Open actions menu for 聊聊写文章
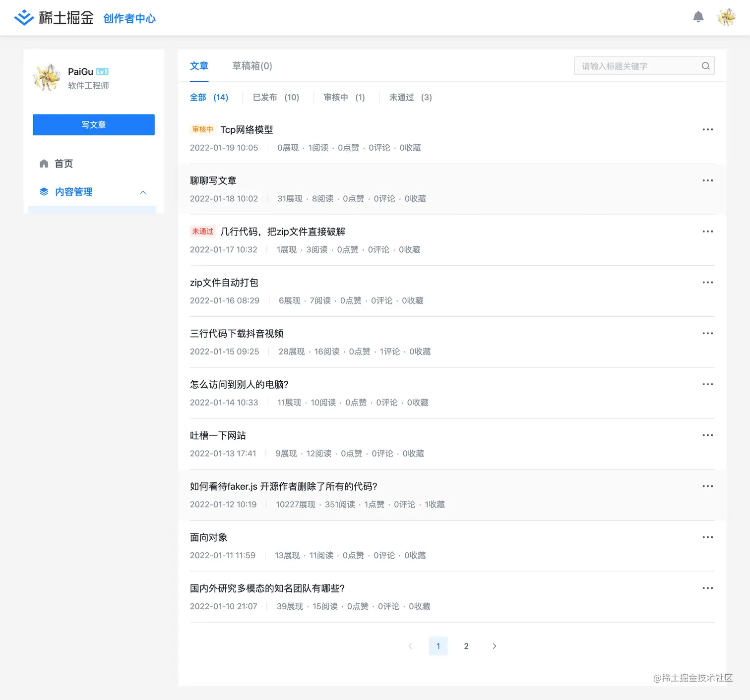Image resolution: width=750 pixels, height=700 pixels. (x=707, y=180)
